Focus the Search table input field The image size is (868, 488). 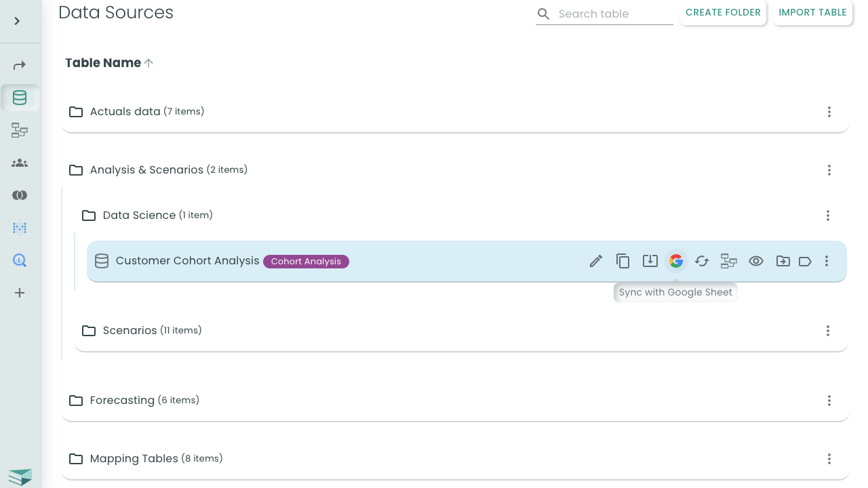tap(614, 14)
